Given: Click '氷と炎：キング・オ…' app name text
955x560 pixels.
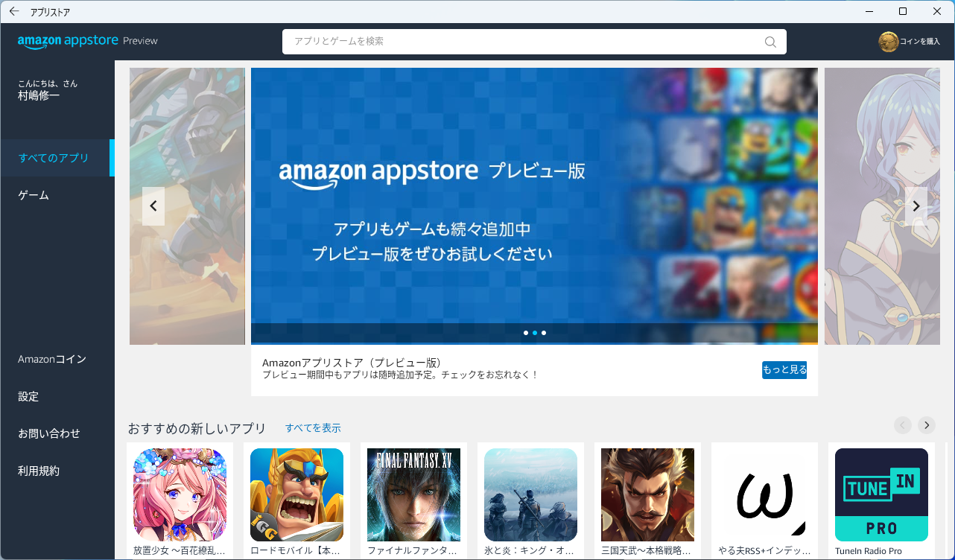Looking at the screenshot, I should point(529,551).
